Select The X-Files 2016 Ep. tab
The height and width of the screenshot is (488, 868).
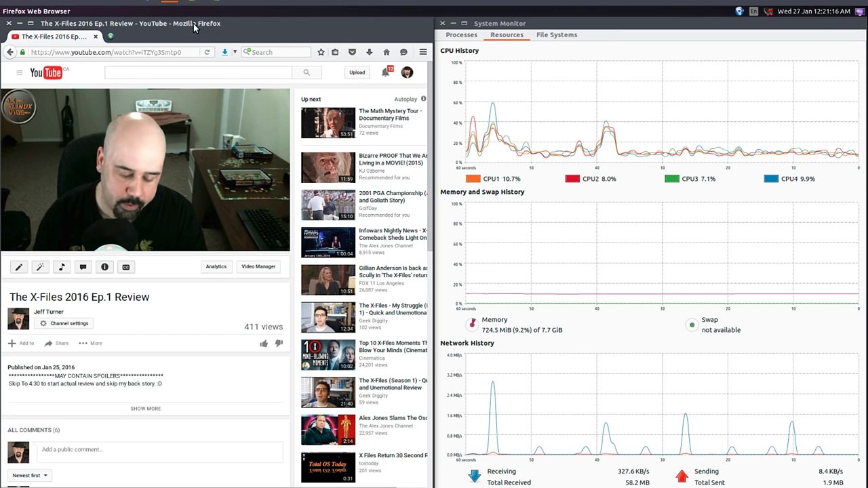tap(54, 37)
